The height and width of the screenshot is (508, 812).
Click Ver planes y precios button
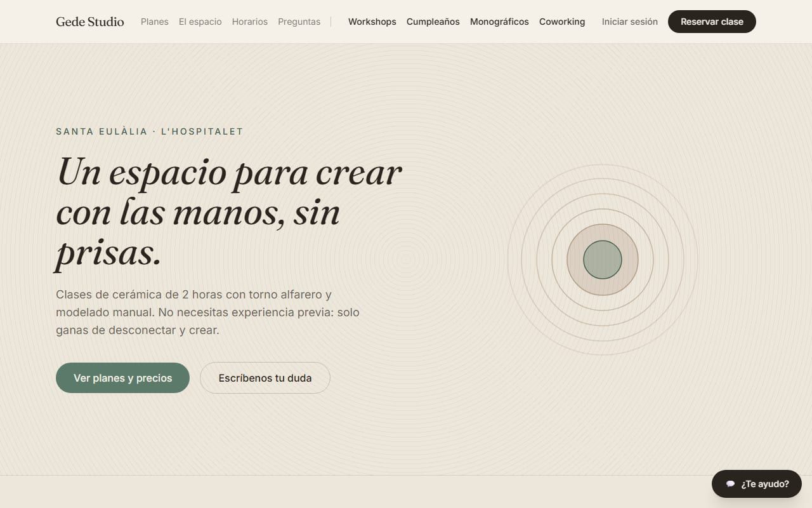[122, 378]
